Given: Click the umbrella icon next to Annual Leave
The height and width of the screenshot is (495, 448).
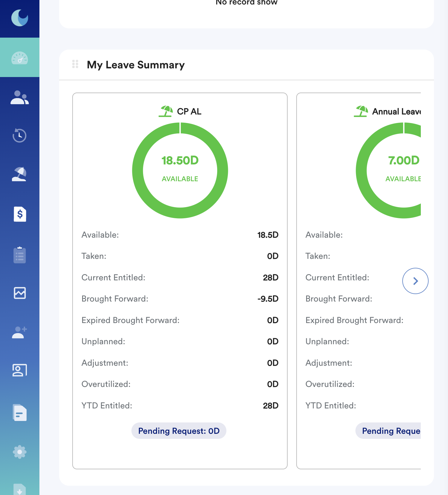Looking at the screenshot, I should pos(361,111).
